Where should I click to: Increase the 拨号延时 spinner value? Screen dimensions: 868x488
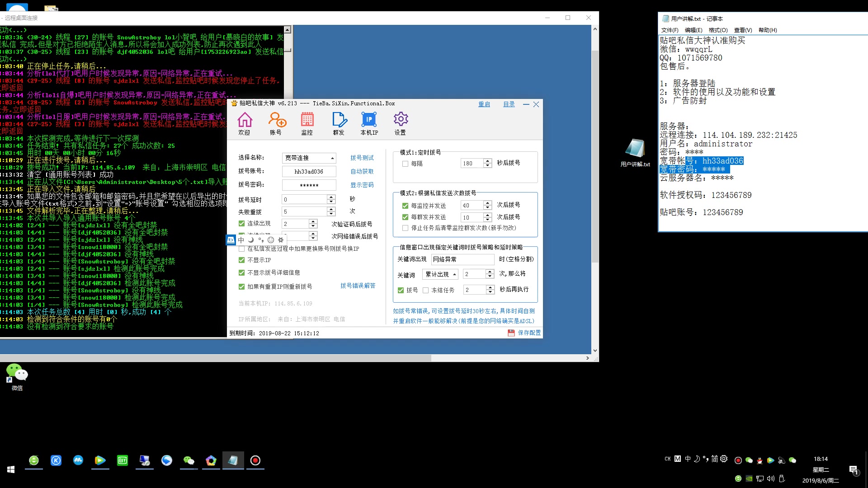(x=331, y=197)
